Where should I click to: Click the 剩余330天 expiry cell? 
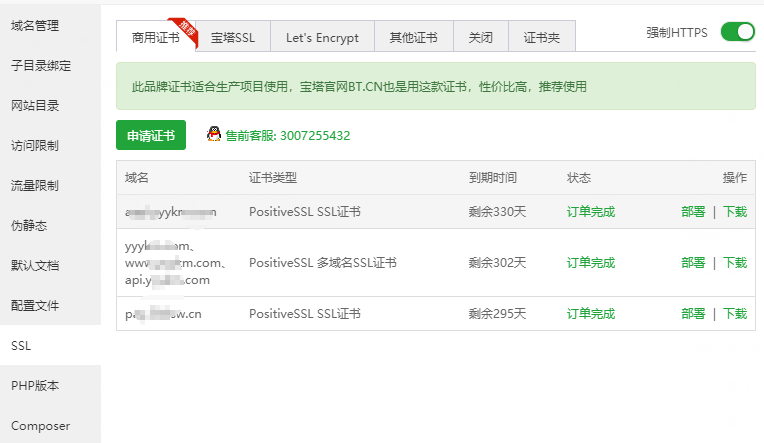497,212
